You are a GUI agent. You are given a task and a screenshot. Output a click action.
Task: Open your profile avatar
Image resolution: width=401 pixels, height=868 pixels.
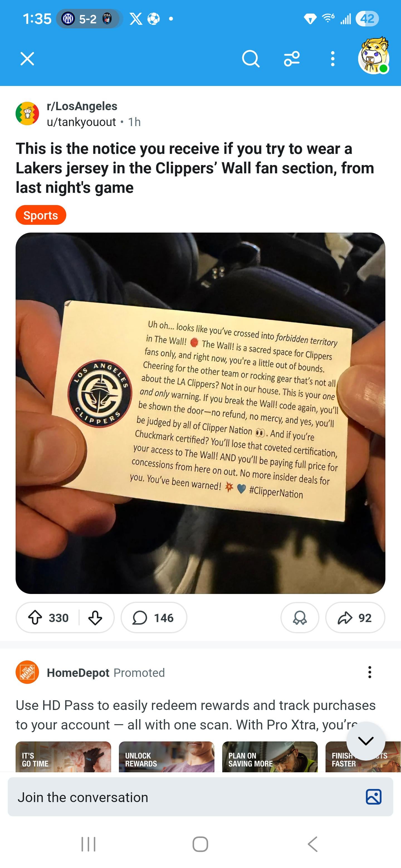coord(374,56)
